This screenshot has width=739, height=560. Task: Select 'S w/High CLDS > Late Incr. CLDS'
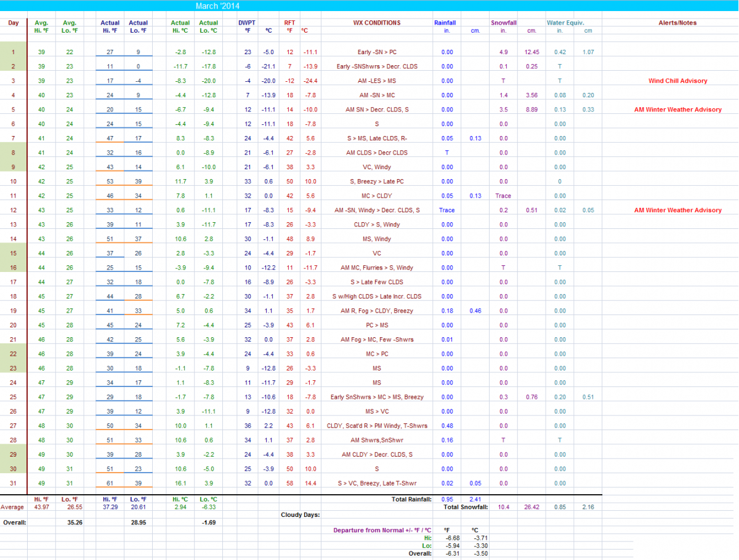376,297
